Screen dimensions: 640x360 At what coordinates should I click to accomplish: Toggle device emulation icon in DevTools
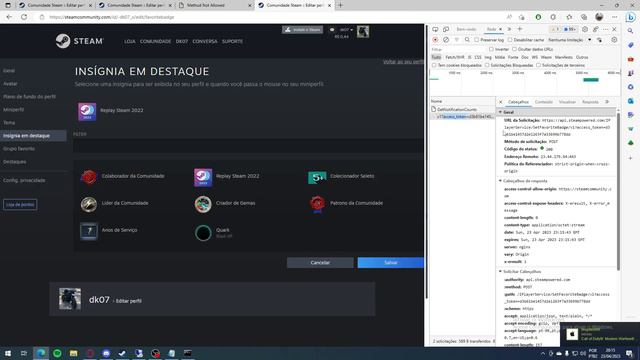point(446,29)
